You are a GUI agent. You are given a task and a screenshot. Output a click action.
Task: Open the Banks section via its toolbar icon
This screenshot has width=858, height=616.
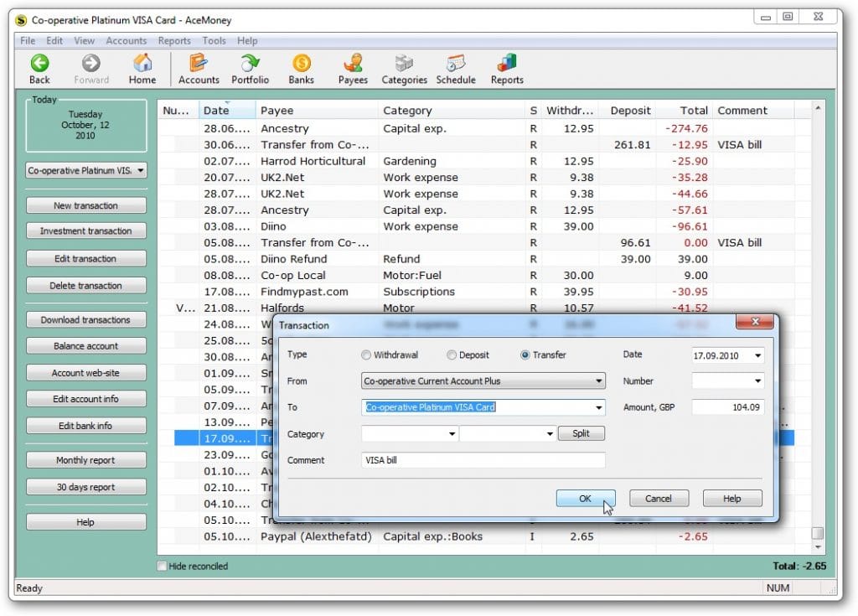coord(301,67)
